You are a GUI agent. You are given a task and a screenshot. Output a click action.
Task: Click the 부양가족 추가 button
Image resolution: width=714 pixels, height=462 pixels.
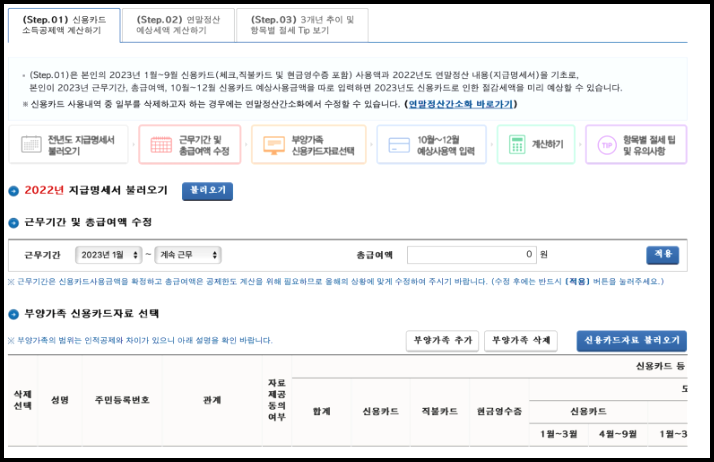point(443,340)
